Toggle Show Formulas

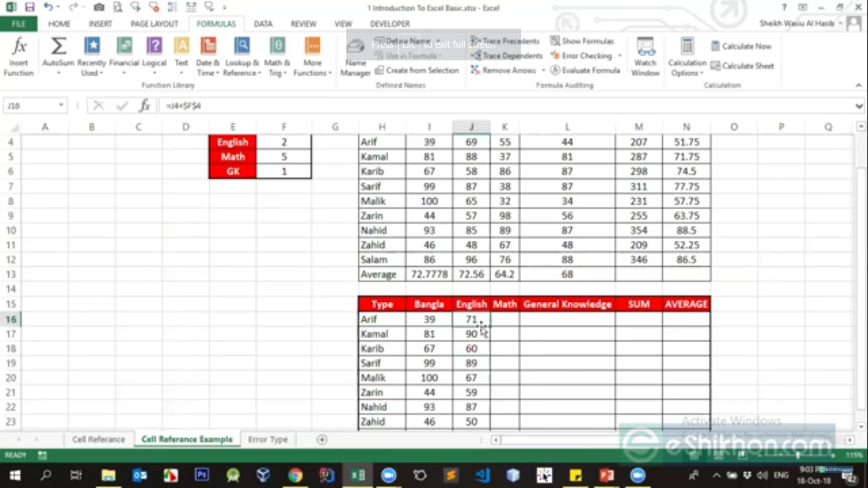(x=582, y=41)
